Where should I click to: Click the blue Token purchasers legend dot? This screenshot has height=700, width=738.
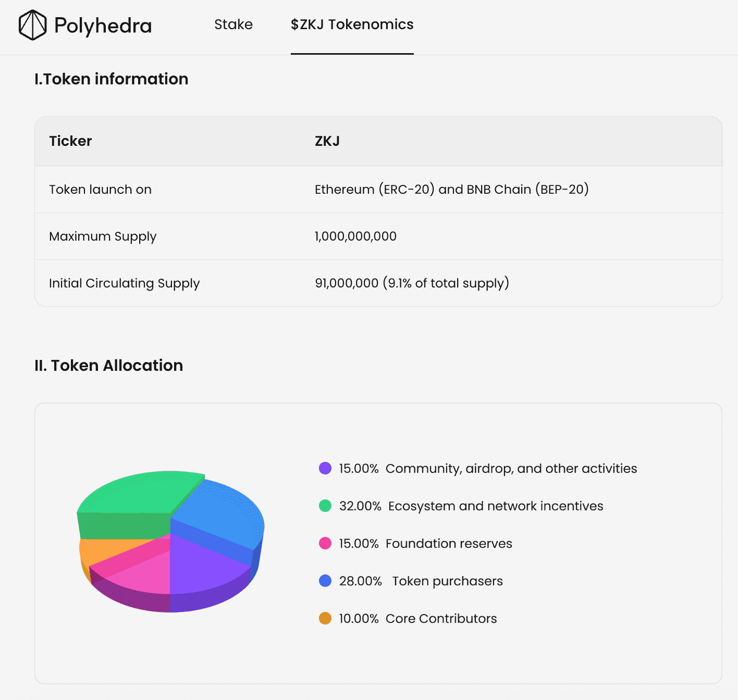pyautogui.click(x=325, y=581)
